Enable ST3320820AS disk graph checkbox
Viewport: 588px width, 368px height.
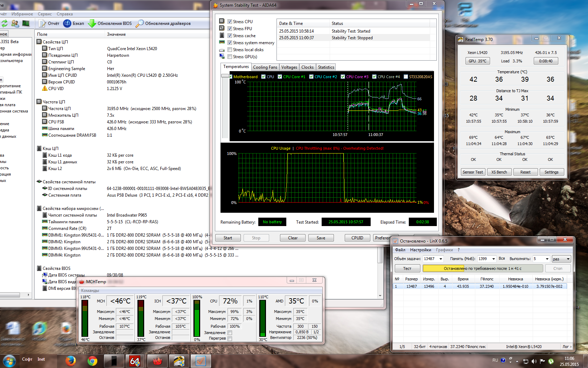point(406,76)
